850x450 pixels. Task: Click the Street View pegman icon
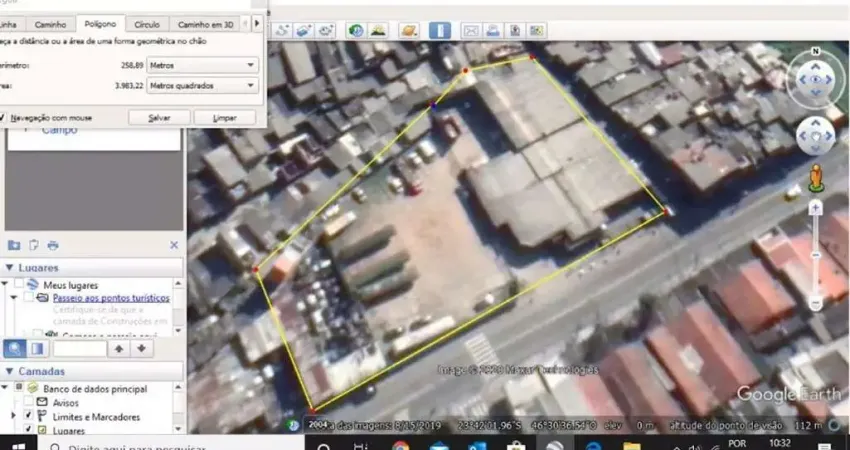coord(816,178)
